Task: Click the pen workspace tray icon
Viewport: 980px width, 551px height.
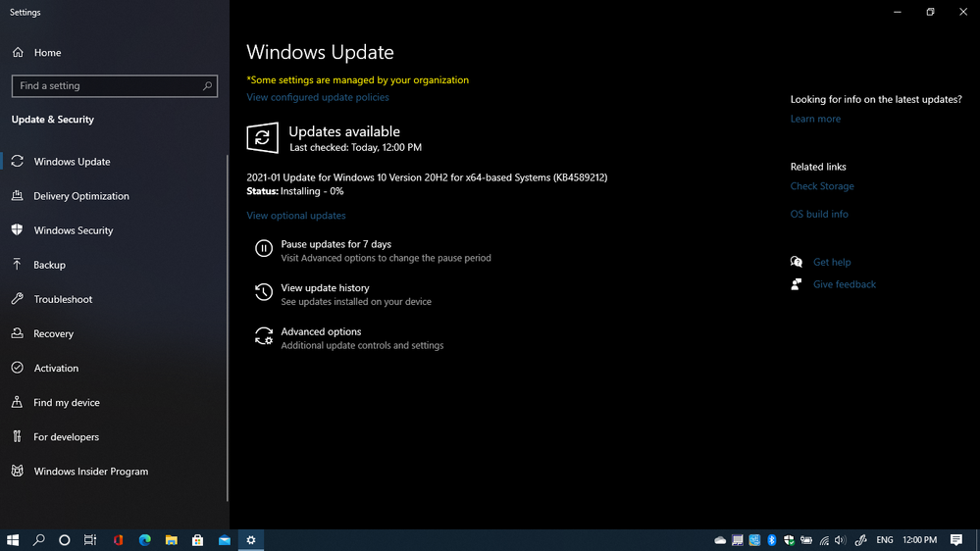Action: coord(860,540)
